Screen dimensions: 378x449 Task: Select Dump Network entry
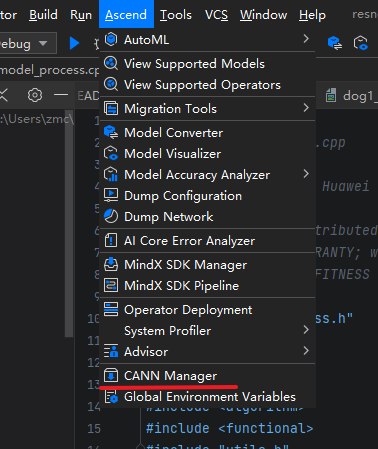pyautogui.click(x=207, y=217)
